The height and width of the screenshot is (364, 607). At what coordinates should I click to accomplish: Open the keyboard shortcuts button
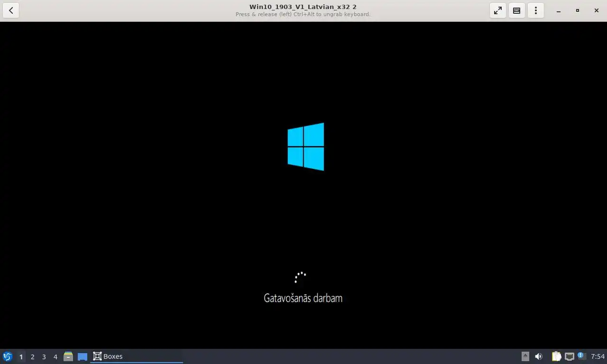(x=517, y=10)
